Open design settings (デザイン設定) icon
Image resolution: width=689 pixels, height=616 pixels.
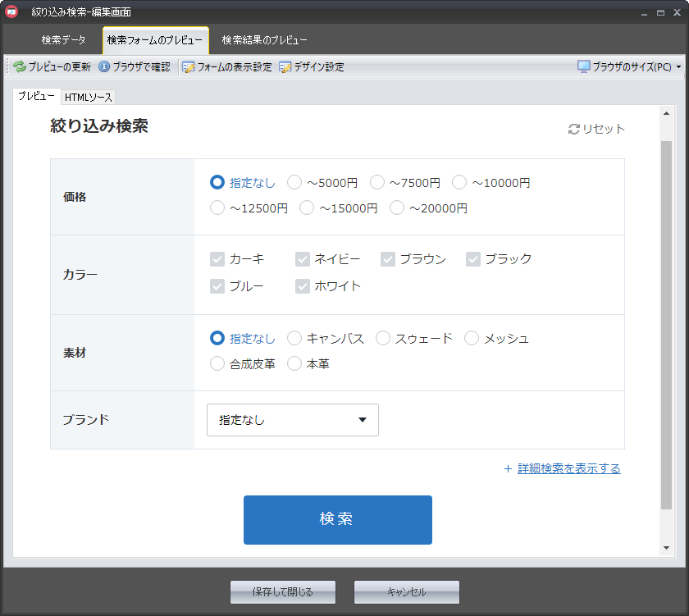[285, 67]
